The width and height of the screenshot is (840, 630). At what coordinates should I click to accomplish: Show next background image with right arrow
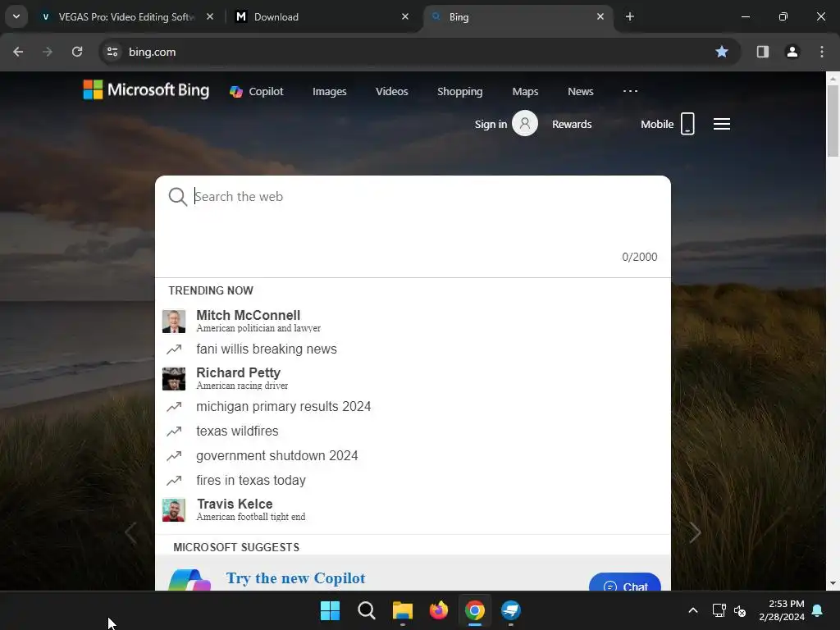pos(695,532)
